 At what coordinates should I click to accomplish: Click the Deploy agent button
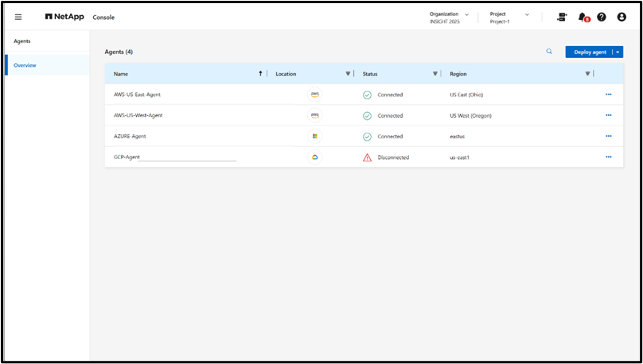pos(590,52)
